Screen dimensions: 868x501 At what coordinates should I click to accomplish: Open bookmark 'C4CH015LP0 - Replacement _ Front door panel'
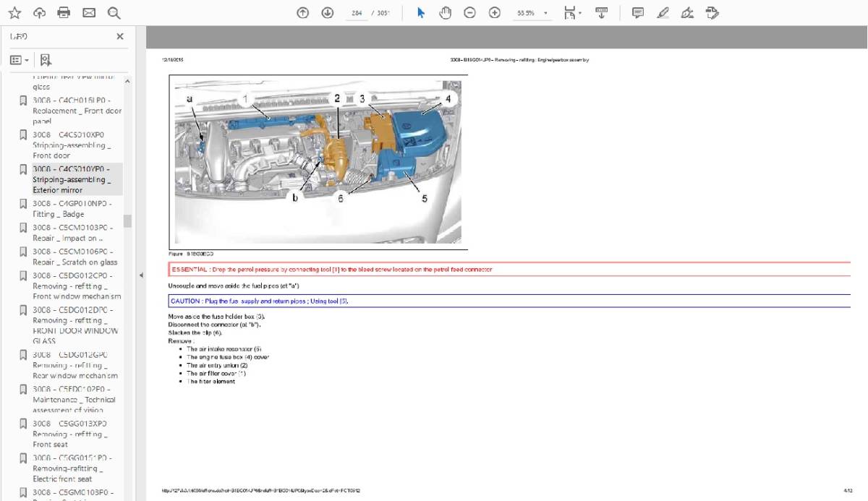point(77,111)
